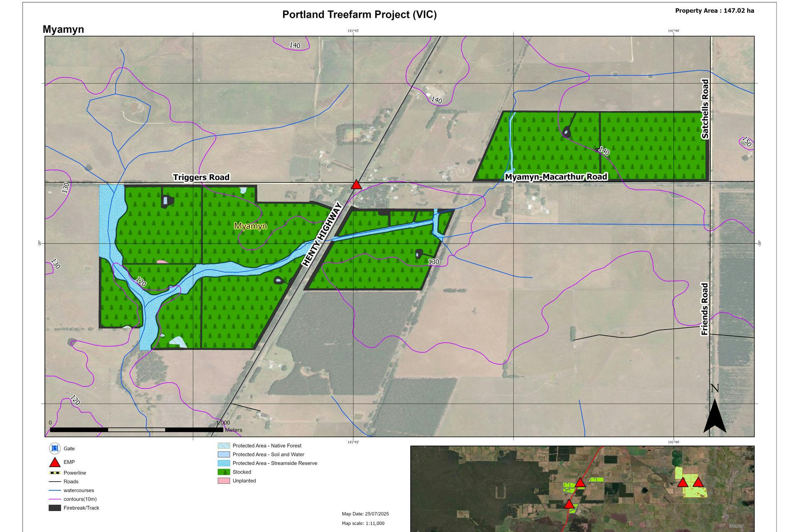The image size is (798, 532).
Task: Click the "Meters" unit label on the scale bar
Action: tap(234, 430)
